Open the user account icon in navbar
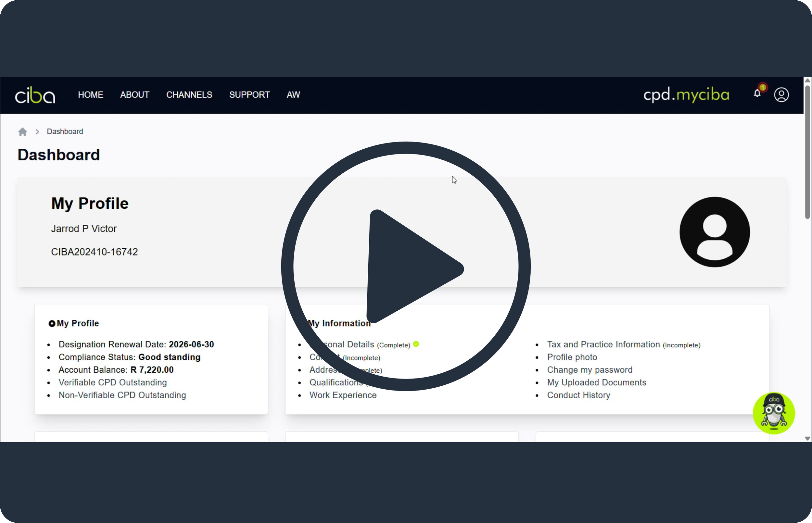Image resolution: width=812 pixels, height=523 pixels. click(x=781, y=95)
